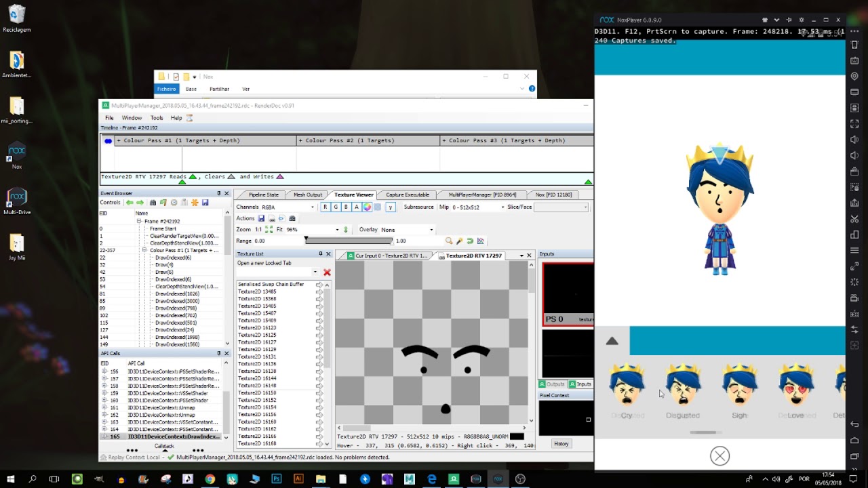Save the texture using the Actions save icon
868x488 pixels.
tap(261, 218)
